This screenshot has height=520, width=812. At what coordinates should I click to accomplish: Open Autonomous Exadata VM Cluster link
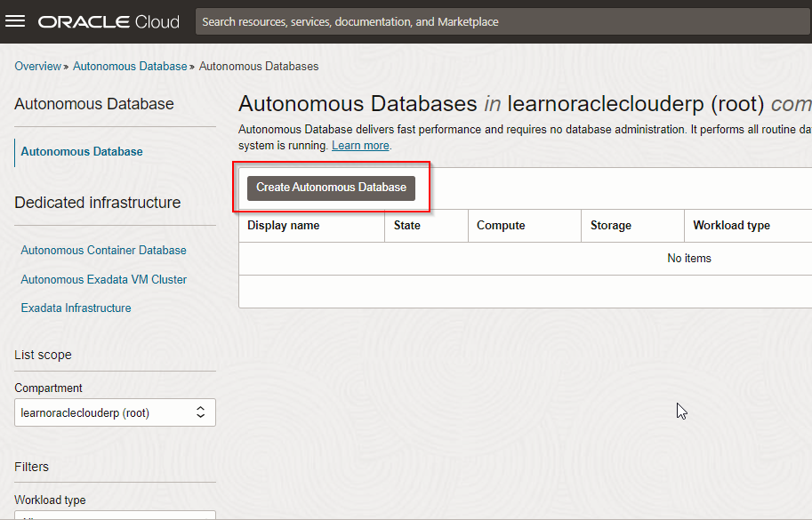point(103,279)
